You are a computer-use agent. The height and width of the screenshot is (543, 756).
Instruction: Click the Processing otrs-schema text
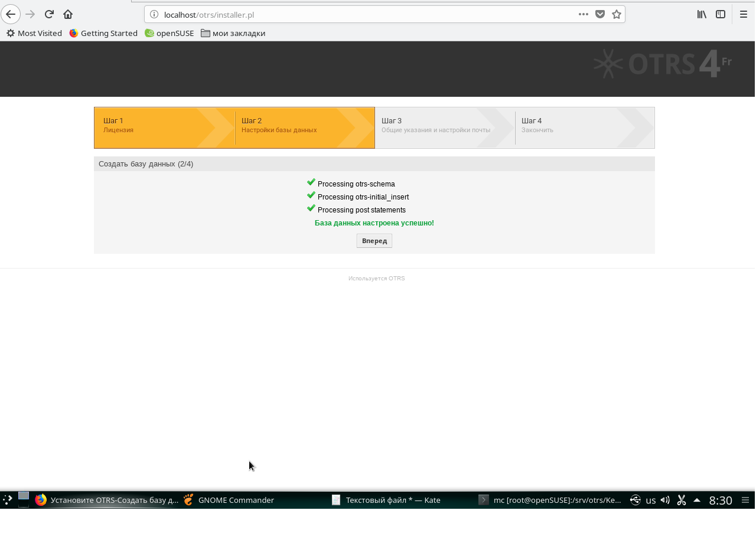(x=356, y=184)
